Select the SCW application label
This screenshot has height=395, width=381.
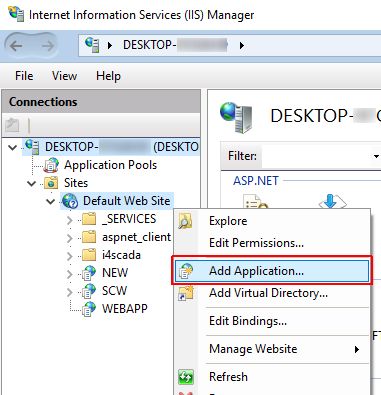114,291
